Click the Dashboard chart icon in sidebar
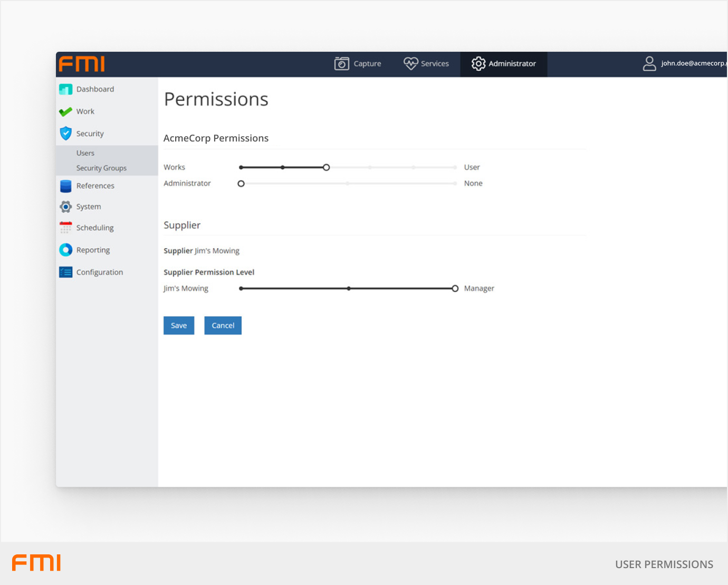The height and width of the screenshot is (585, 728). [x=65, y=89]
